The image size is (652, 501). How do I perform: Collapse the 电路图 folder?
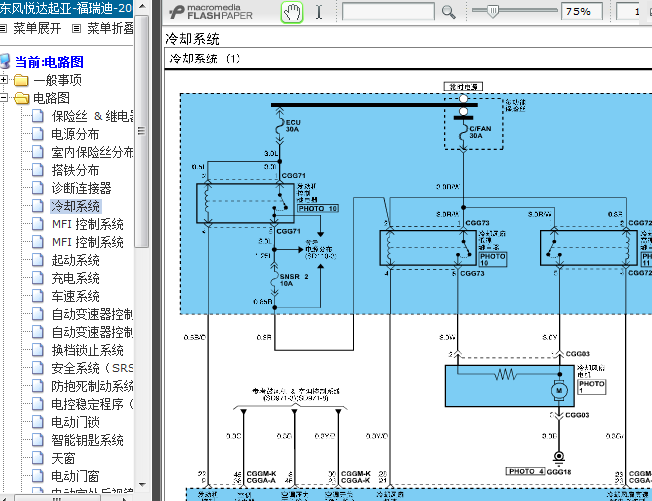coord(4,98)
